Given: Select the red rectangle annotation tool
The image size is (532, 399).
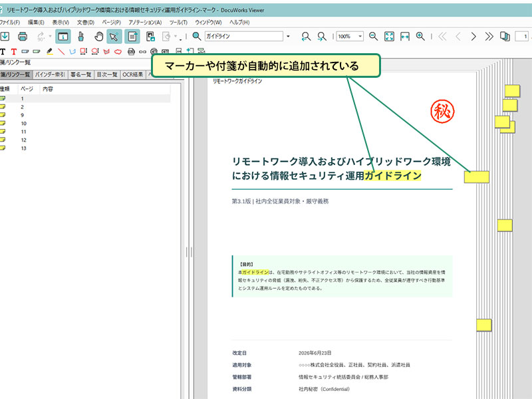Looking at the screenshot, I should point(84,52).
